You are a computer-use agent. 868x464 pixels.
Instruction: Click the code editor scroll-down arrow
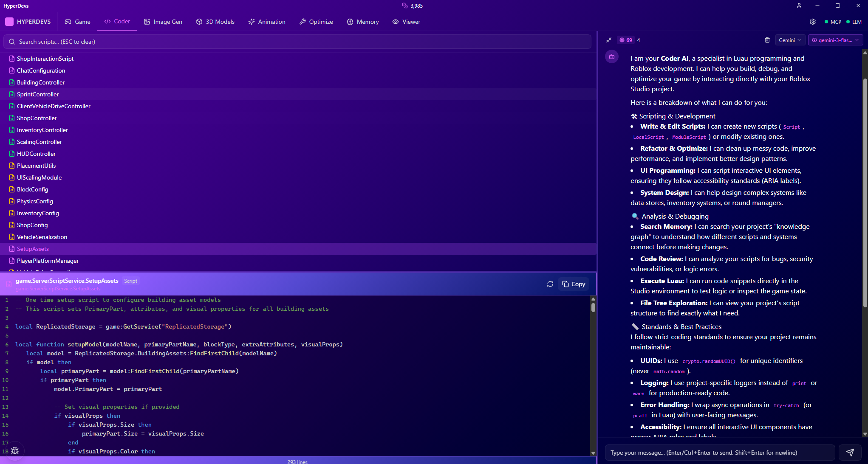[593, 453]
